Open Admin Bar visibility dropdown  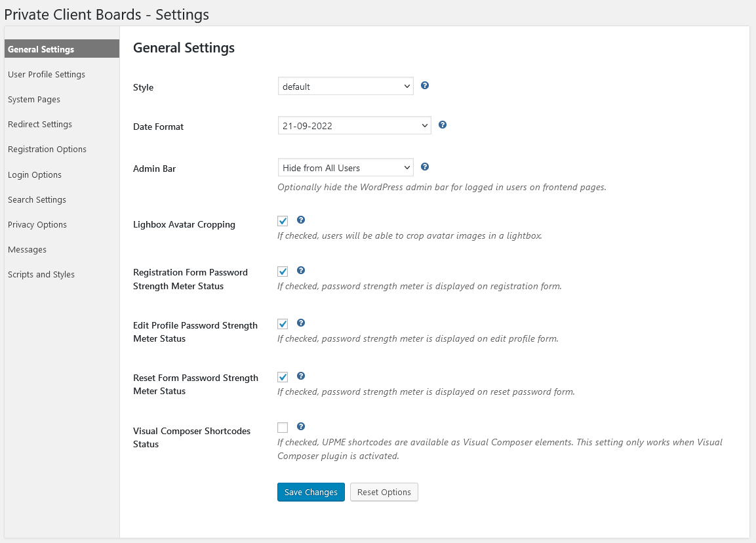(346, 168)
